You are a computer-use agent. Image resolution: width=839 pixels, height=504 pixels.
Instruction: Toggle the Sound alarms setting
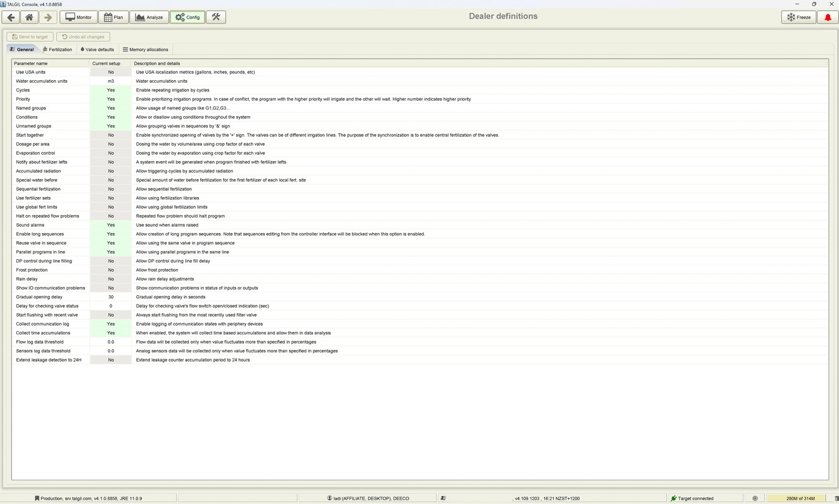tap(111, 225)
